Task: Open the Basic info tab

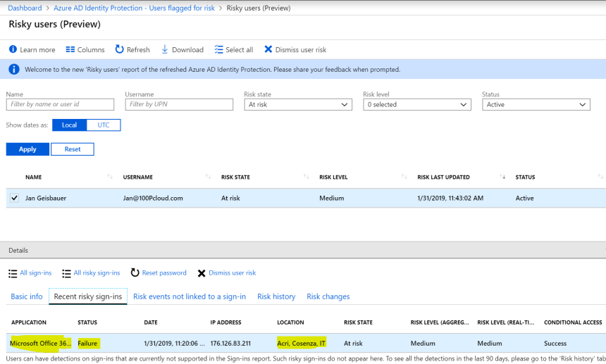Action: [x=27, y=297]
